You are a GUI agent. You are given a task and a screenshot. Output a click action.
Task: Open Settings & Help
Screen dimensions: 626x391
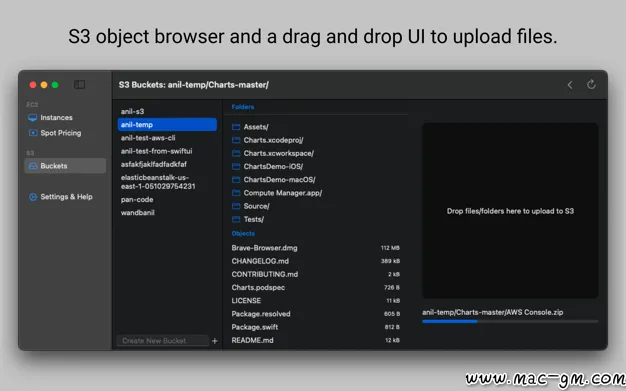[65, 196]
